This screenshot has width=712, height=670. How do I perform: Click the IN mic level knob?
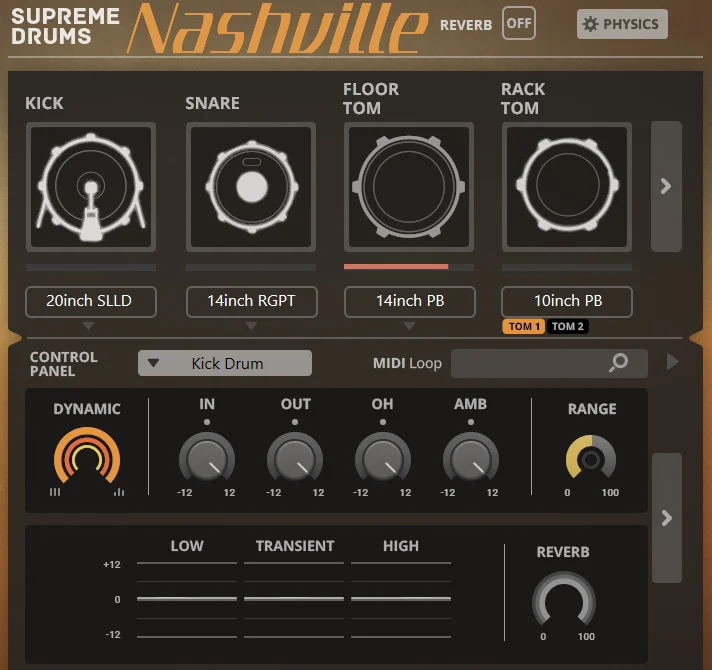(x=207, y=458)
